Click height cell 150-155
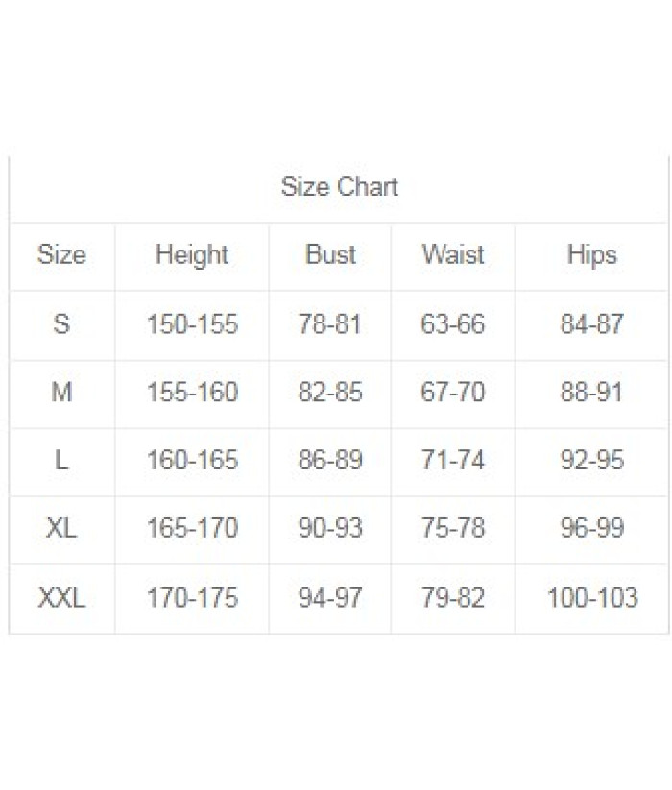 pyautogui.click(x=192, y=323)
